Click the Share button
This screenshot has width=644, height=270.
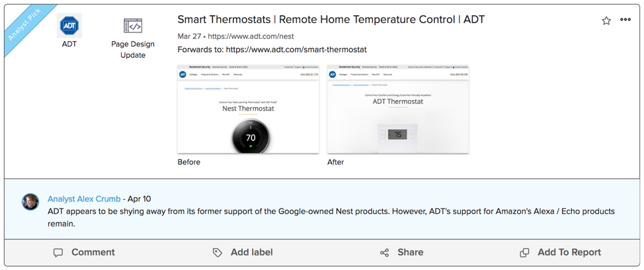tap(410, 252)
